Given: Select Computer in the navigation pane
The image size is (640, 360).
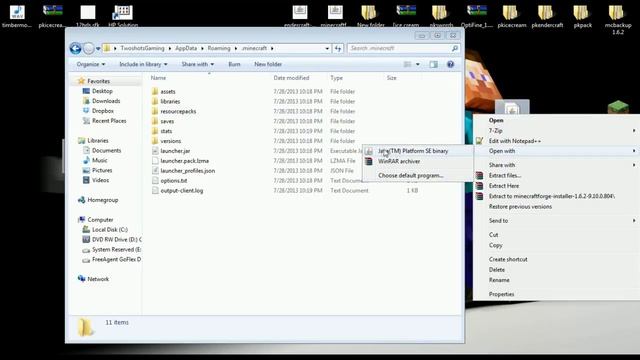Looking at the screenshot, I should (x=100, y=220).
